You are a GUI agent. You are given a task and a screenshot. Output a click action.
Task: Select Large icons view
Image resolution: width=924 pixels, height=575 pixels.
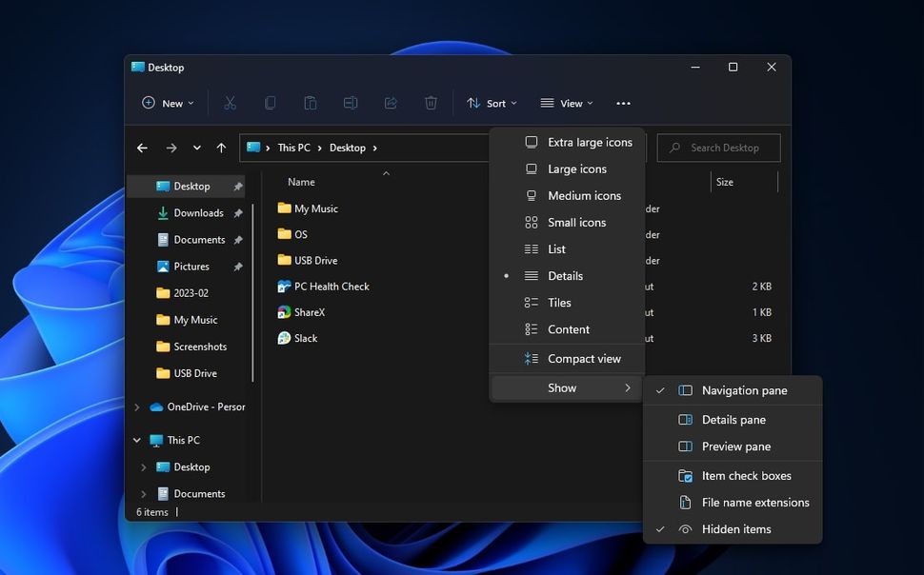point(577,169)
